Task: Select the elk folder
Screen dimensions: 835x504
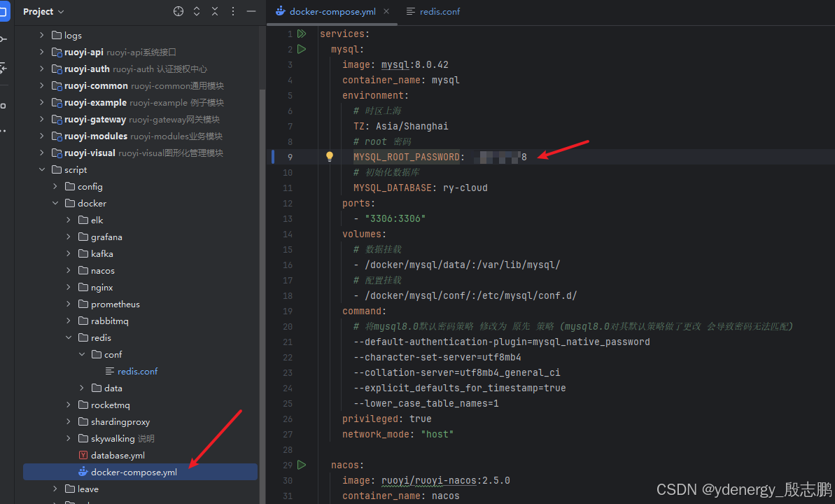Action: click(90, 220)
